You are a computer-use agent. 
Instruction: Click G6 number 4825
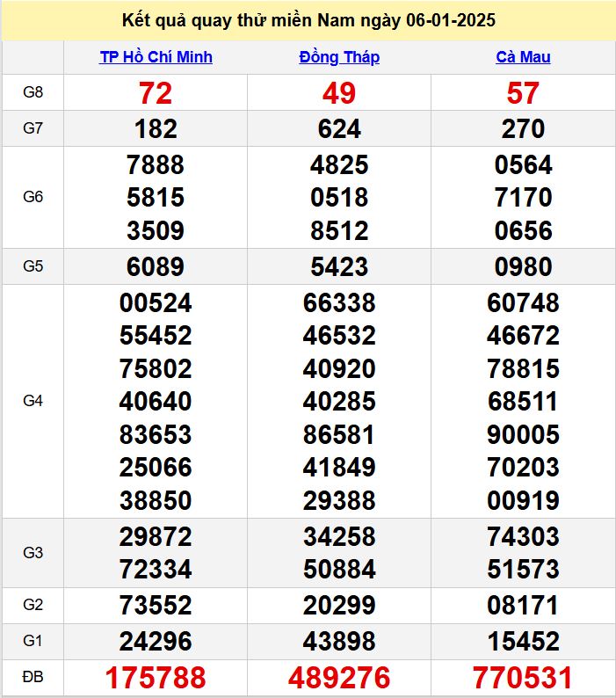(x=339, y=164)
